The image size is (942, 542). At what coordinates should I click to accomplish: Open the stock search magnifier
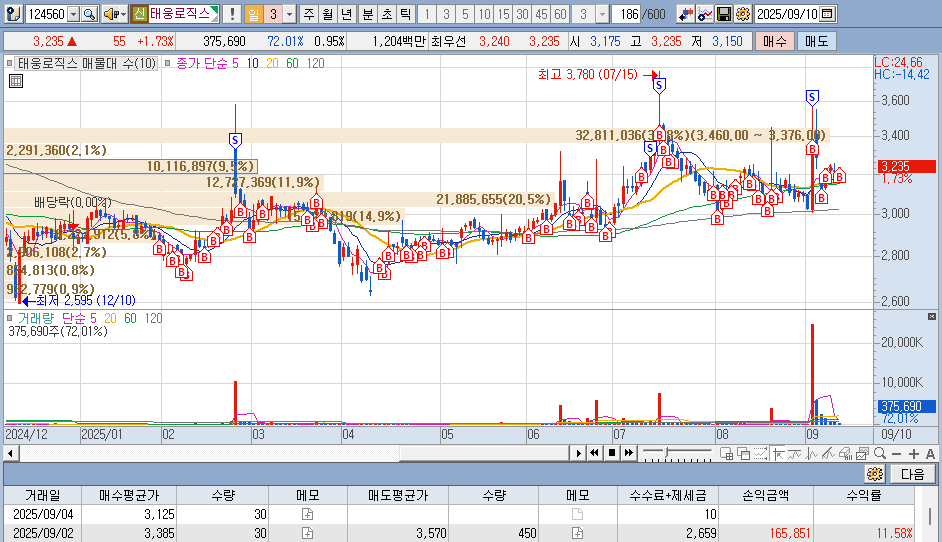[90, 14]
